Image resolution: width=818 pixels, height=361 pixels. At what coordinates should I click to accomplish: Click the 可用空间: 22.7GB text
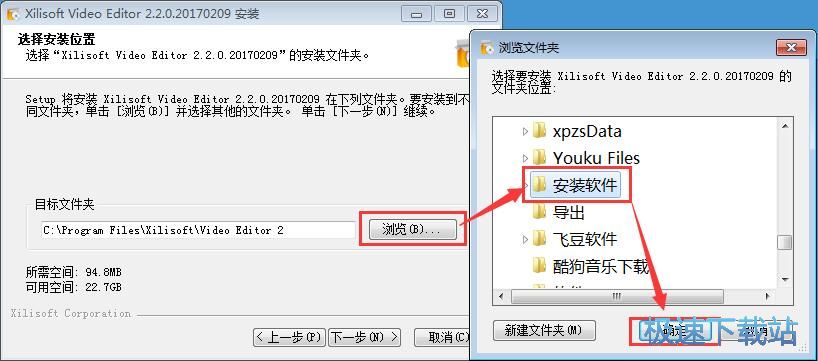point(74,287)
